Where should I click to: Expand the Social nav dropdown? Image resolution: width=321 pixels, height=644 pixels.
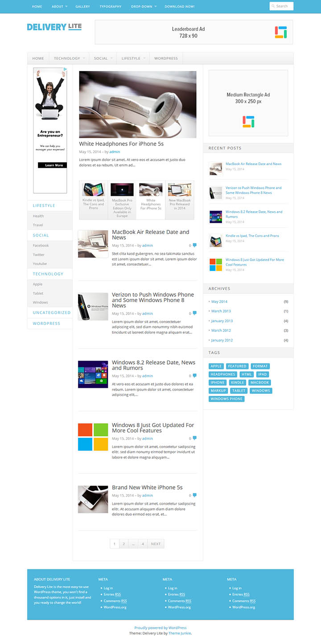coord(111,58)
